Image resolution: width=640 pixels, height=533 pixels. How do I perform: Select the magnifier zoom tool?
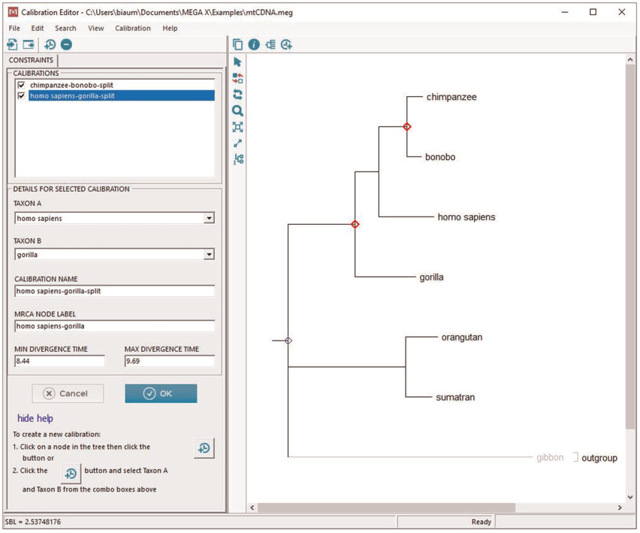pos(238,111)
